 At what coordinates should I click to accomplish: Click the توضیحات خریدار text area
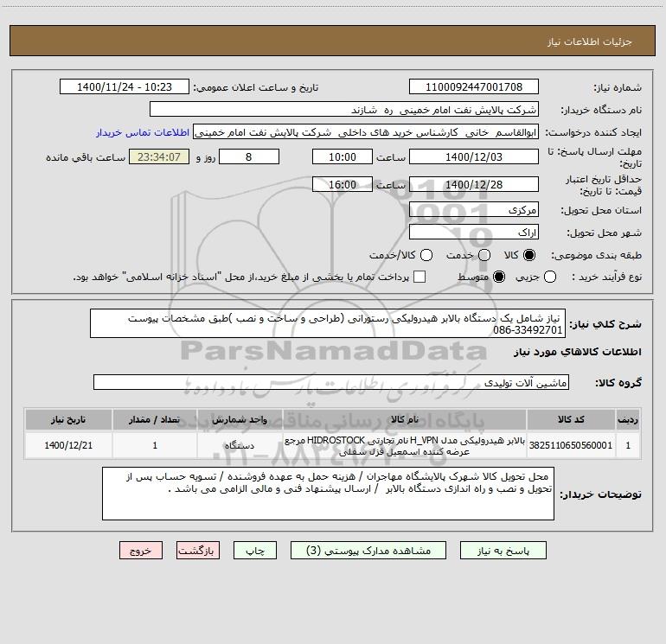[328, 494]
